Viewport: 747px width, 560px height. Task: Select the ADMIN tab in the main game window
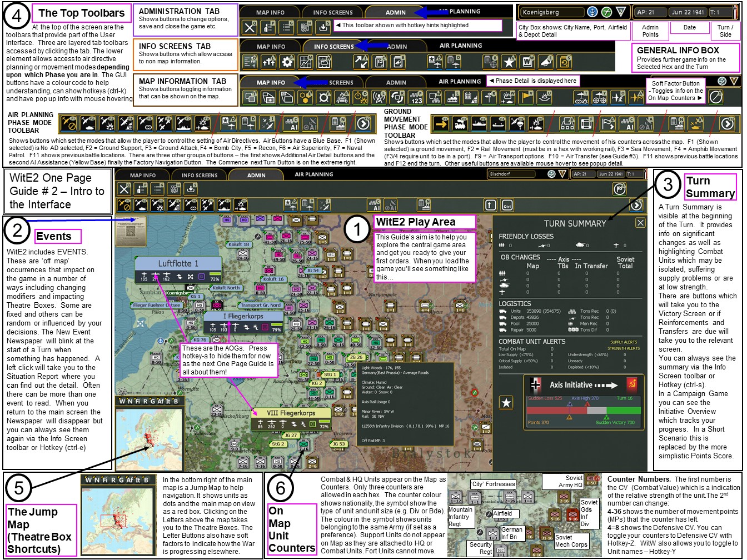(256, 175)
